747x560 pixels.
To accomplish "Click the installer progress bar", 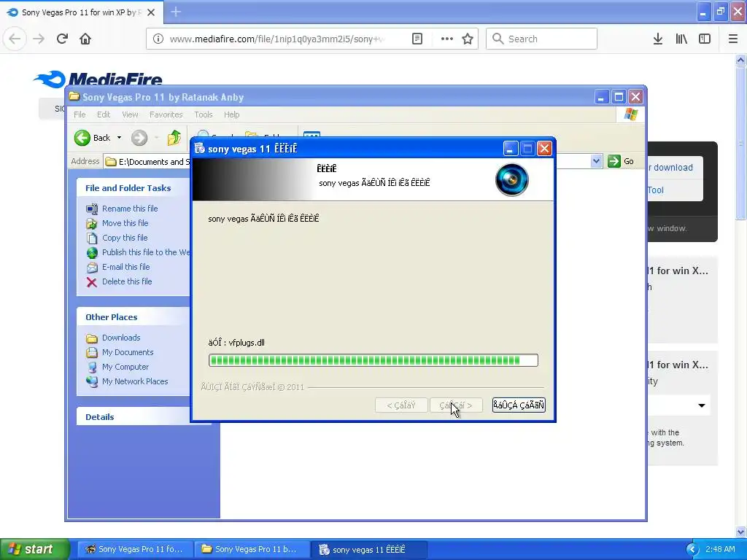I will pyautogui.click(x=373, y=360).
